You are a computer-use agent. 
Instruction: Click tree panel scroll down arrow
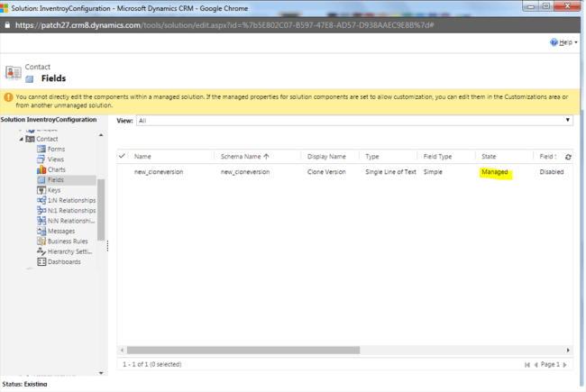tap(101, 373)
